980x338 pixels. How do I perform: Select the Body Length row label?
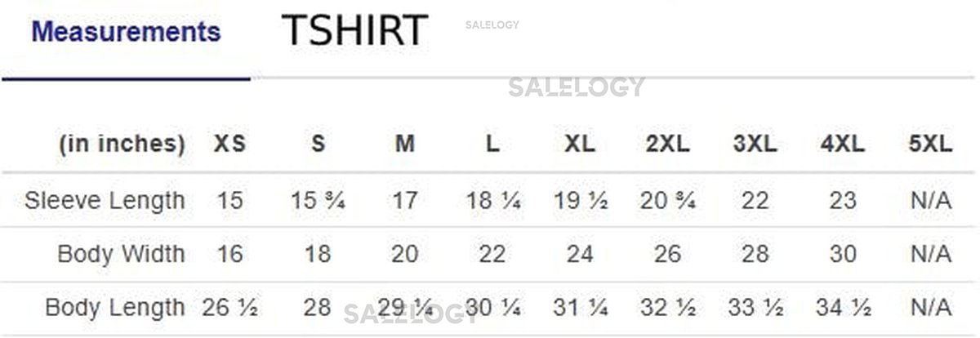[114, 308]
